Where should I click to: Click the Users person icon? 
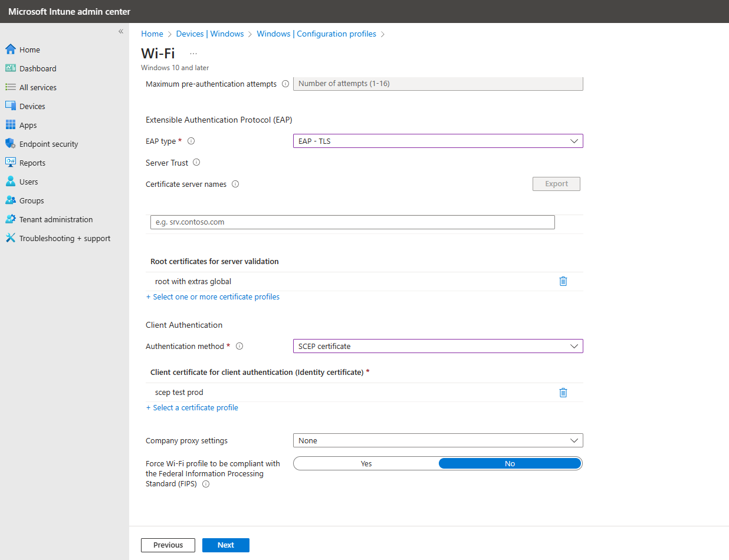coord(10,182)
